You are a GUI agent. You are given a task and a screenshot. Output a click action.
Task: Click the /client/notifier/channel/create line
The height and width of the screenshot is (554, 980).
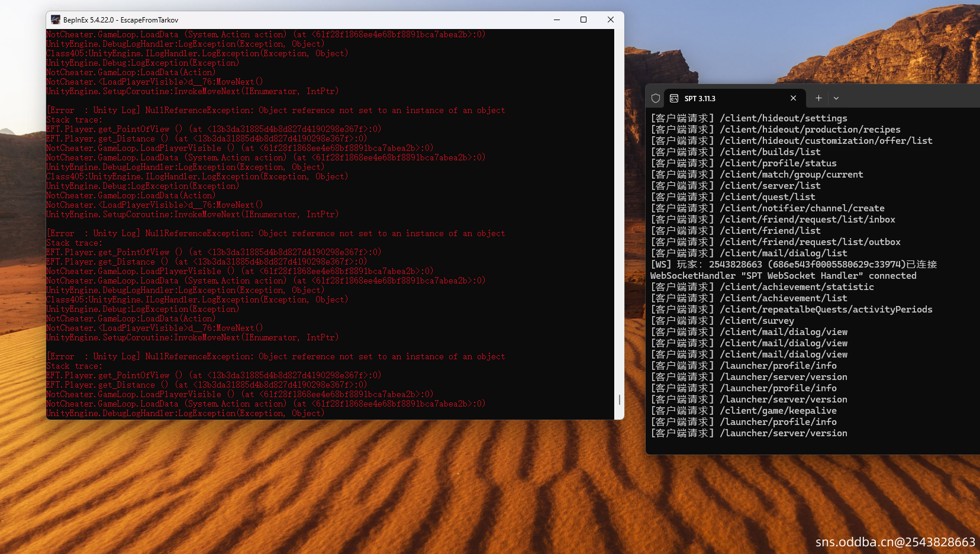768,208
